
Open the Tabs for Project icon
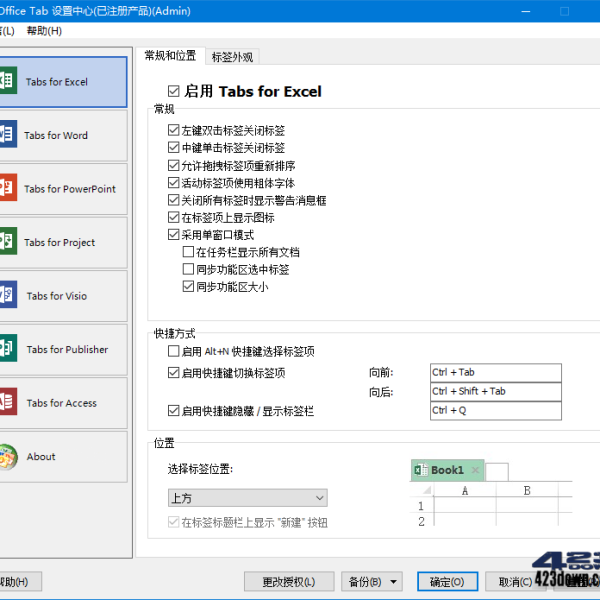pyautogui.click(x=8, y=241)
